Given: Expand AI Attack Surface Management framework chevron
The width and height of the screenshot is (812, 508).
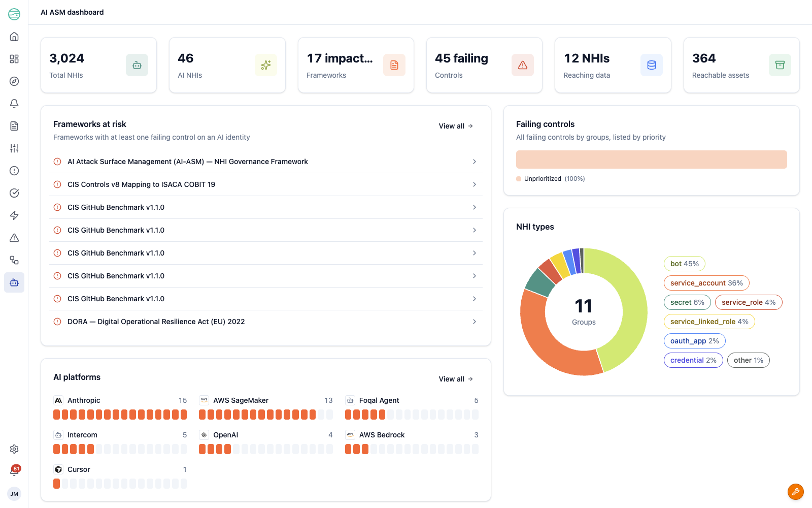Looking at the screenshot, I should click(475, 162).
